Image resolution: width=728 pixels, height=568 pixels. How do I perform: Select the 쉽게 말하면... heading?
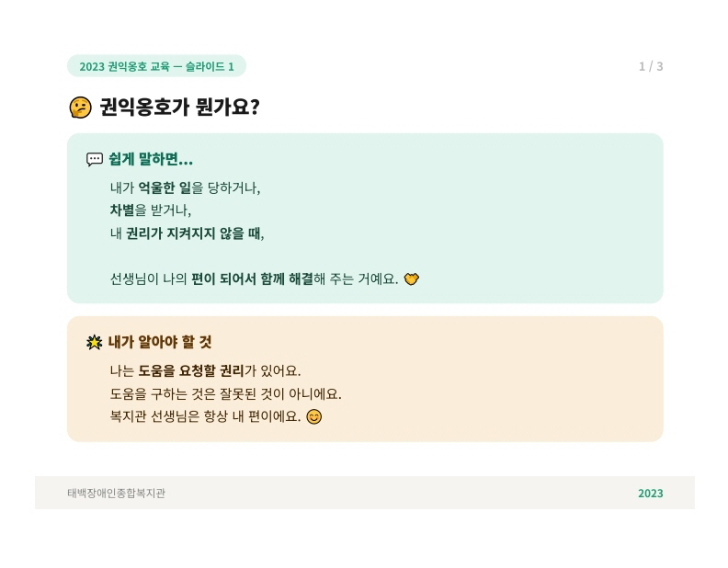151,159
